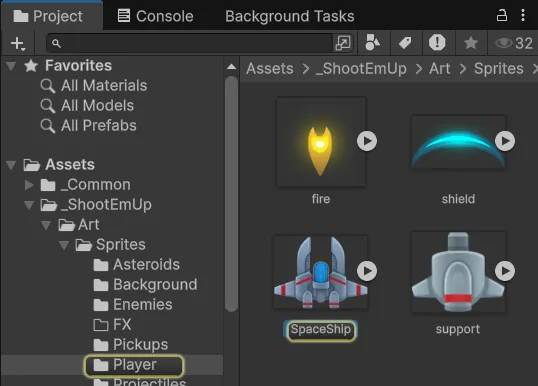Open the empty FX folder
The image size is (538, 386).
[x=112, y=325]
